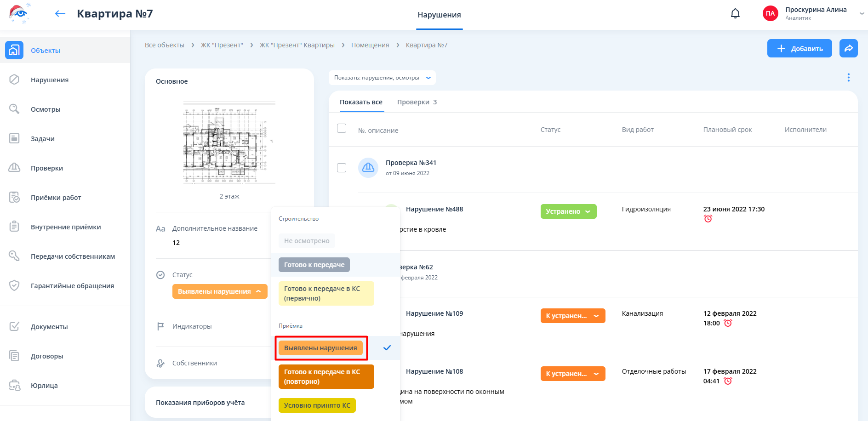868x421 pixels.
Task: Click the Проверка №341 helmet icon
Action: [x=368, y=168]
